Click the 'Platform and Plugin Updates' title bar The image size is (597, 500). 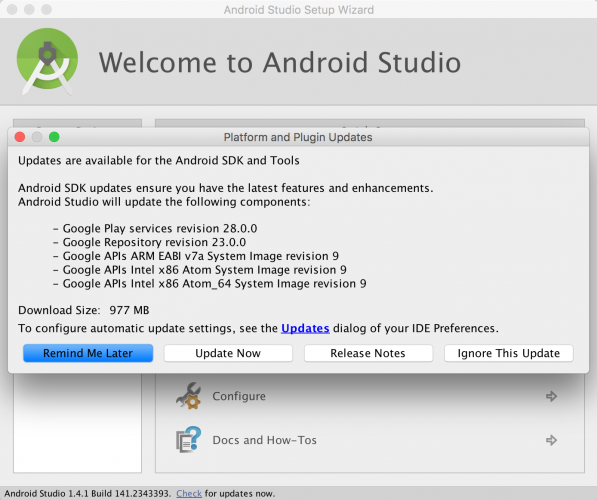298,137
